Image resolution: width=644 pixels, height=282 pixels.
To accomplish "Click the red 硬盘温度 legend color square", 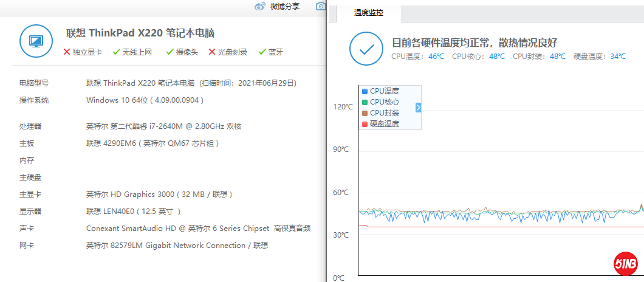I will (365, 124).
